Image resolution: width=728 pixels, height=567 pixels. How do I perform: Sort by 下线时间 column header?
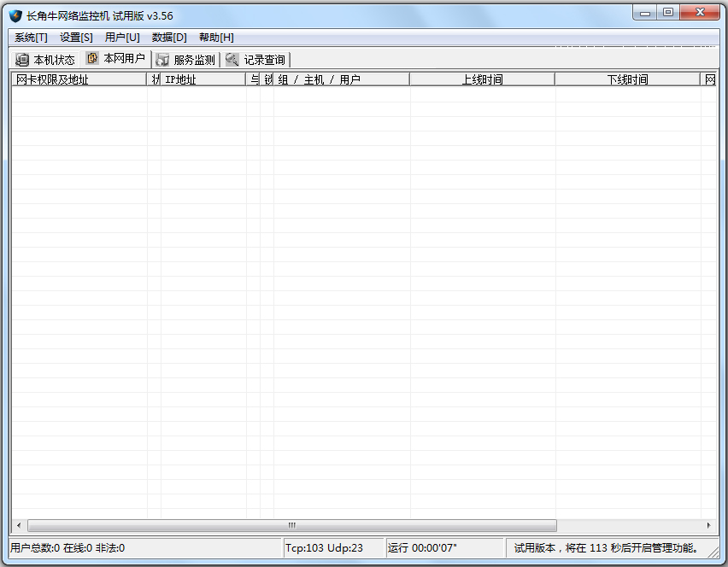click(627, 79)
